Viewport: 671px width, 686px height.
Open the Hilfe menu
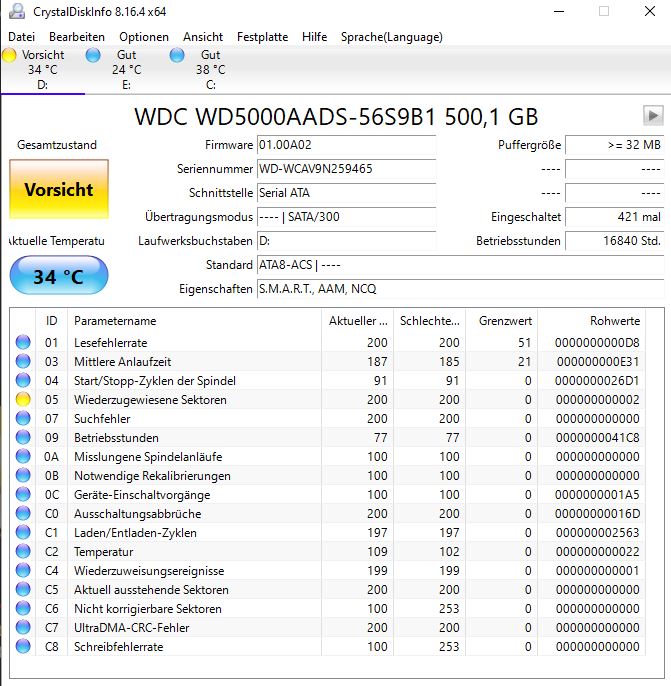[x=315, y=37]
